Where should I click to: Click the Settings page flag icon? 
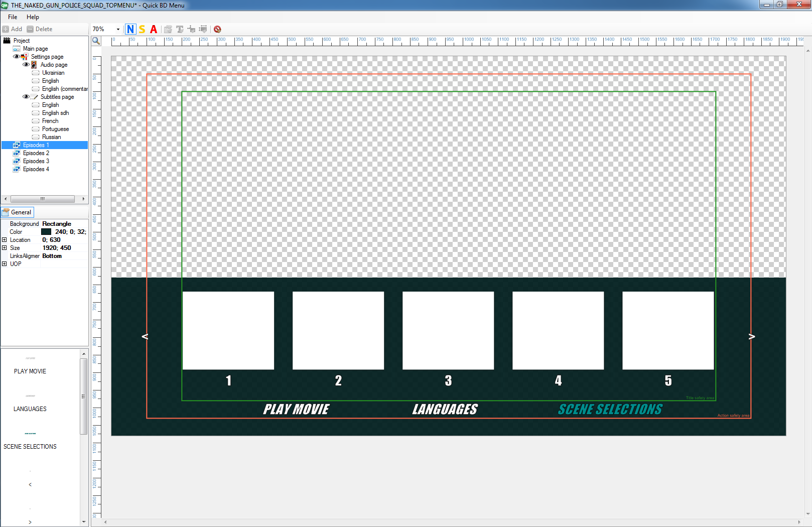point(25,57)
